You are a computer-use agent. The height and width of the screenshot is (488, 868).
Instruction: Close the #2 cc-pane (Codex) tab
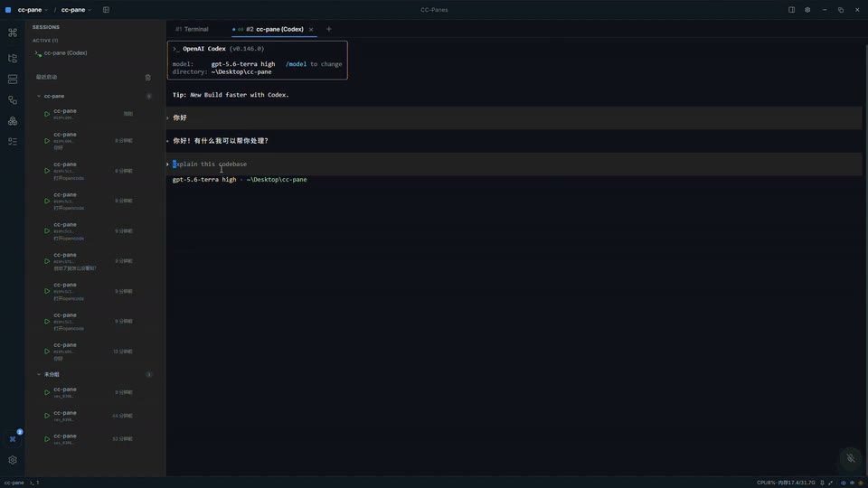click(x=311, y=29)
